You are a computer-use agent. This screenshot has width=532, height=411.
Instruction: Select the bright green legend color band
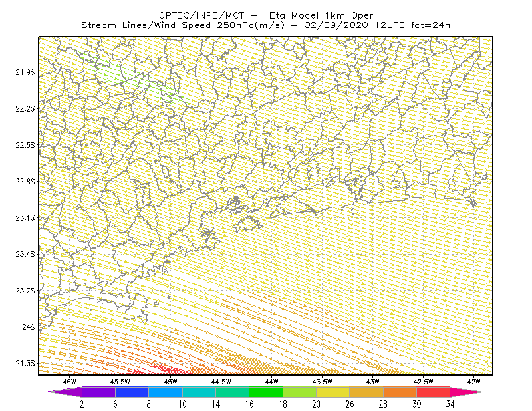266,392
